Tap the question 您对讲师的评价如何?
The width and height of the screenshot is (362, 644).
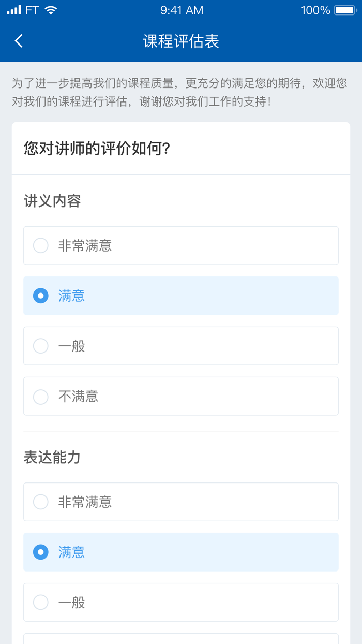[x=97, y=148]
